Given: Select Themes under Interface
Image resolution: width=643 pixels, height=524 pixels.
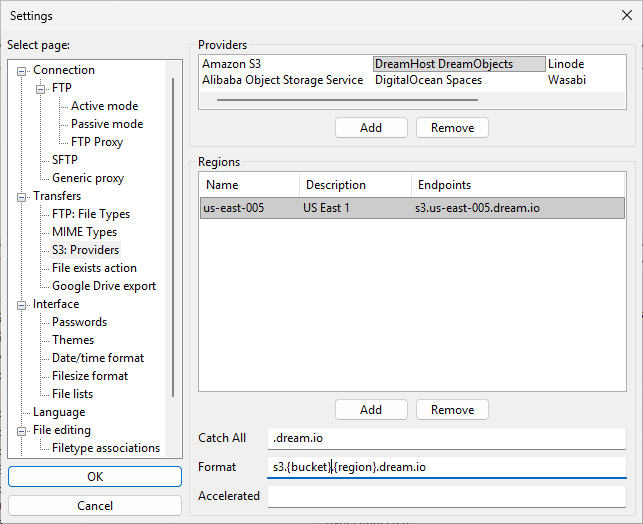Looking at the screenshot, I should tap(73, 340).
